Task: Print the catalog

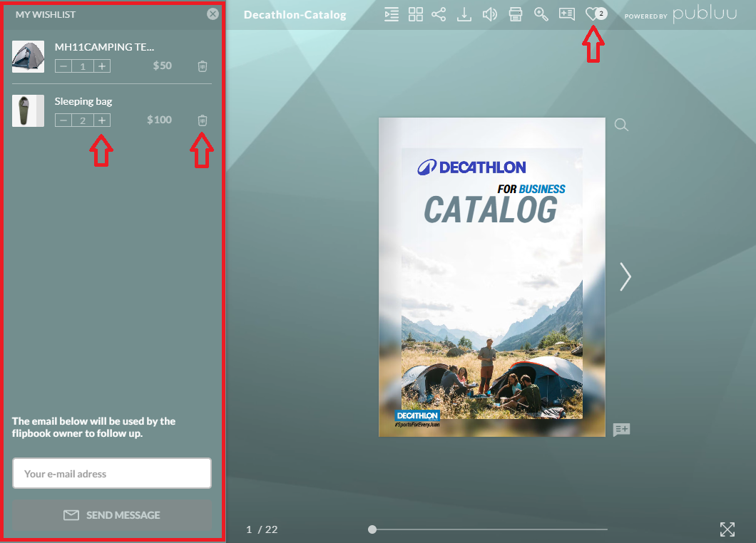Action: pyautogui.click(x=516, y=14)
